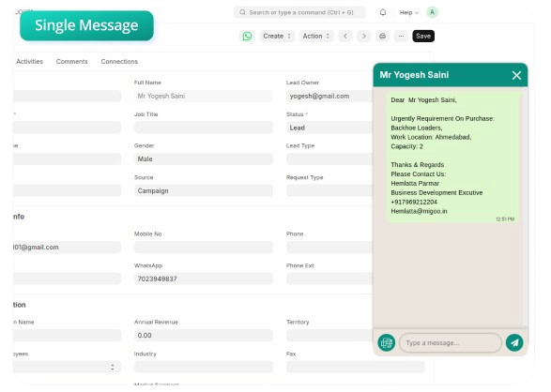
Task: Save the lead form
Action: (x=423, y=37)
